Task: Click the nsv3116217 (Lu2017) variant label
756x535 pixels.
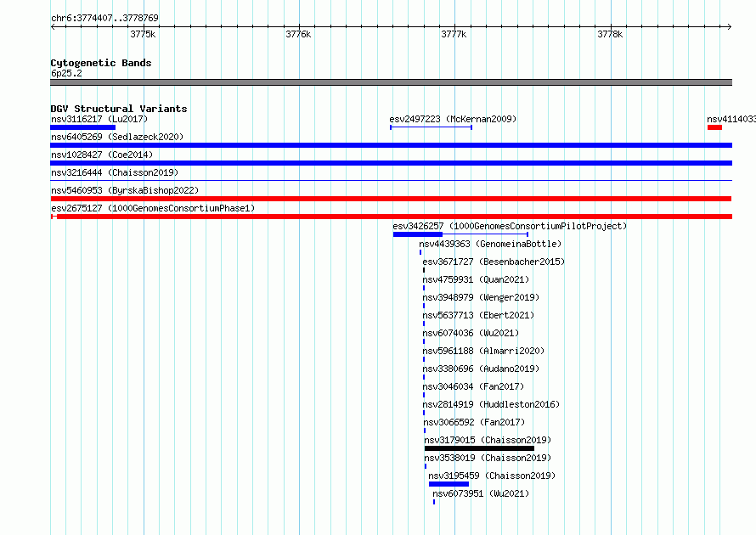Action: pyautogui.click(x=99, y=119)
